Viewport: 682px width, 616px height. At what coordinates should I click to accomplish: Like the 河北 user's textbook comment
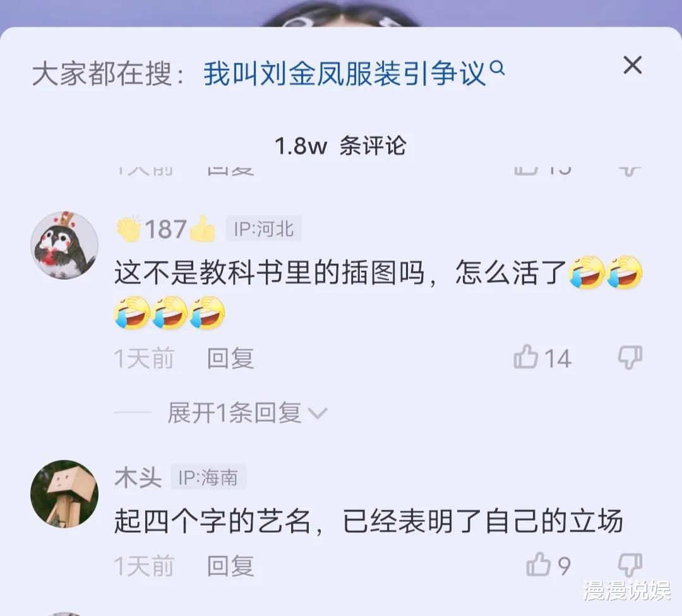tap(526, 358)
